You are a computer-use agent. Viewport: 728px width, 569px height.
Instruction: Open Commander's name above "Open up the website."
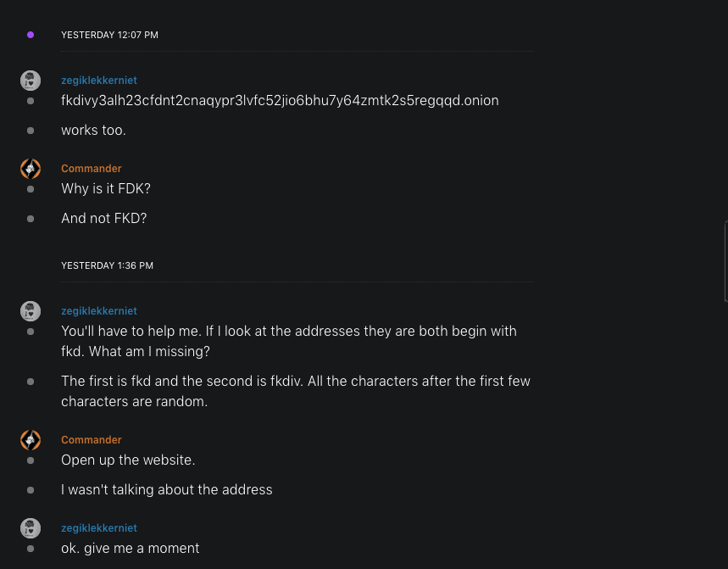point(92,440)
